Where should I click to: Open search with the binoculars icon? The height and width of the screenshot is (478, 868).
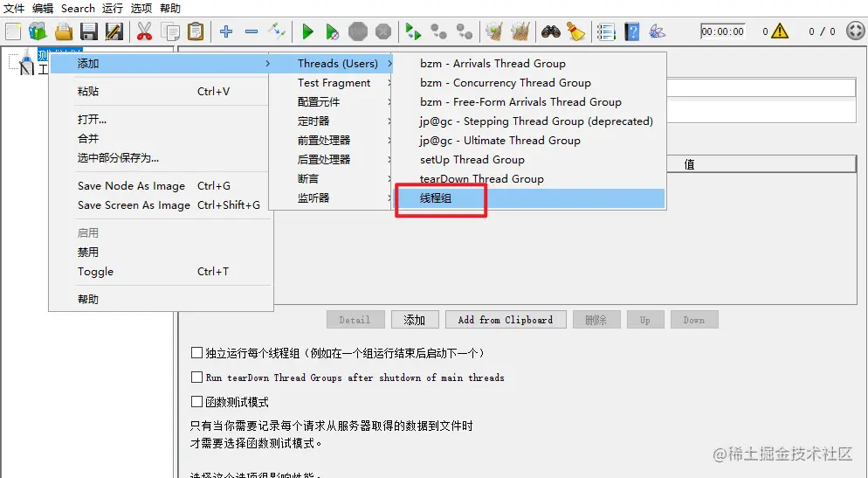point(551,31)
